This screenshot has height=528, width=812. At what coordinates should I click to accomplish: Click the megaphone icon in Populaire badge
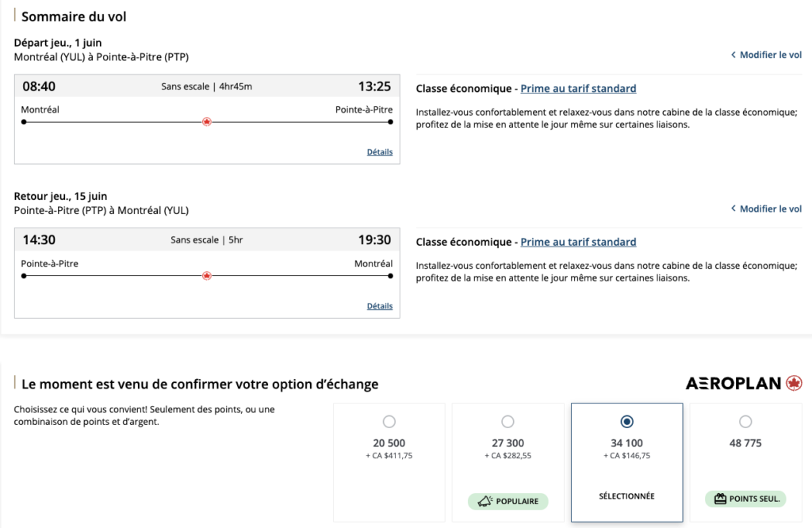click(x=484, y=501)
